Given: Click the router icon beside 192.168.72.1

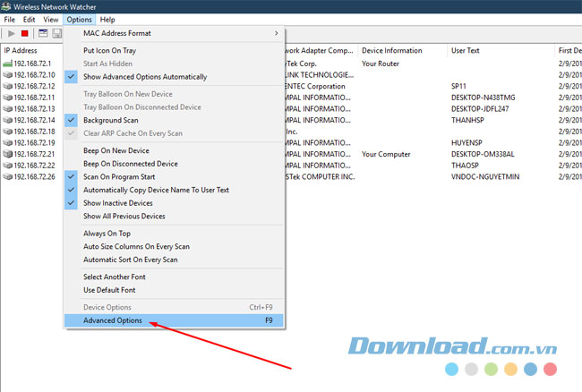Looking at the screenshot, I should click(x=9, y=64).
